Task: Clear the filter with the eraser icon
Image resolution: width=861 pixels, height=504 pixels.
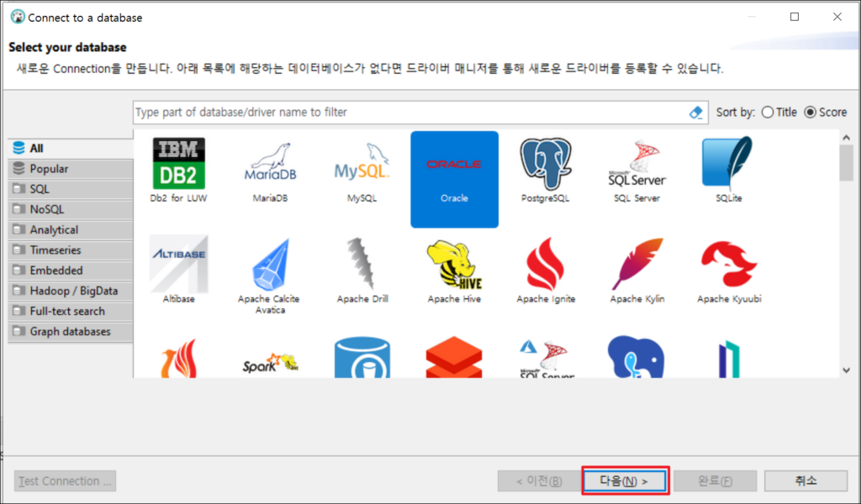Action: [x=695, y=113]
